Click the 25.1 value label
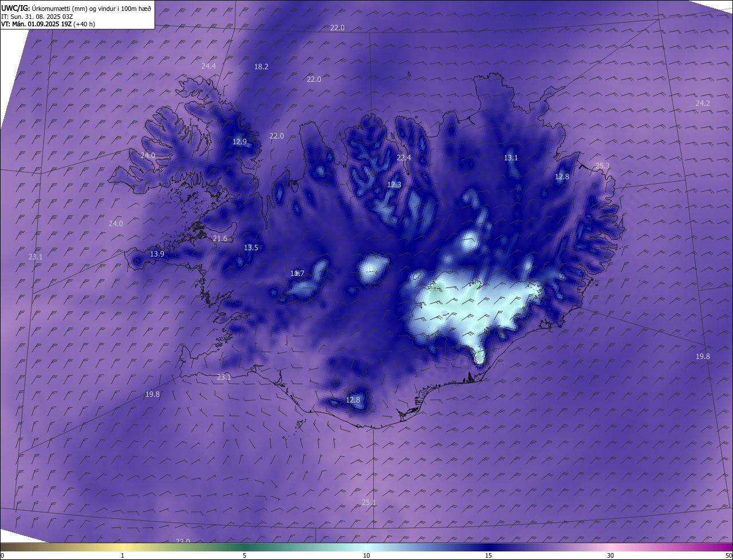The image size is (733, 560). coord(369,503)
